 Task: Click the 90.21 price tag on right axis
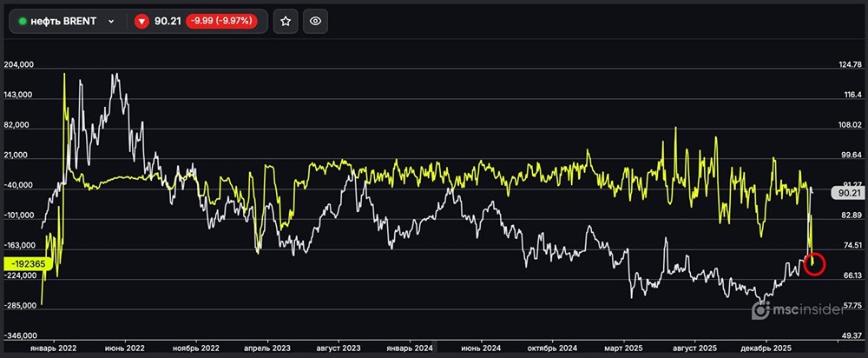coord(849,194)
